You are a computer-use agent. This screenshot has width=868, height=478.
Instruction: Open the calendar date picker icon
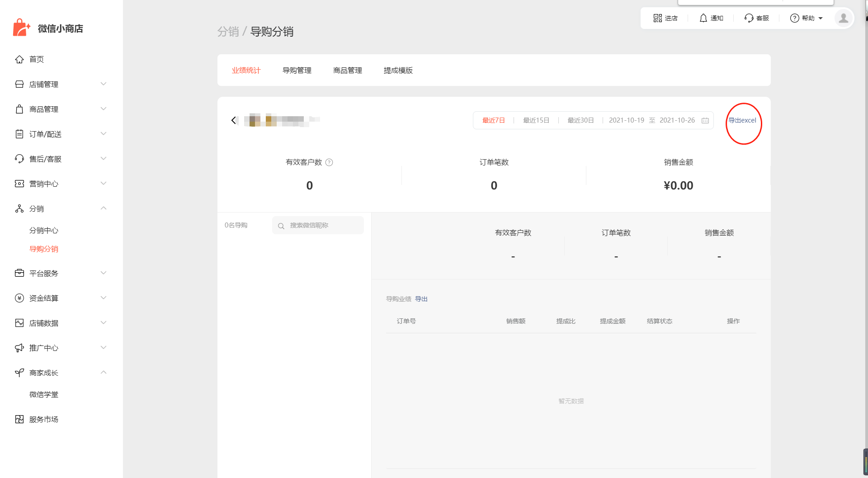[705, 120]
